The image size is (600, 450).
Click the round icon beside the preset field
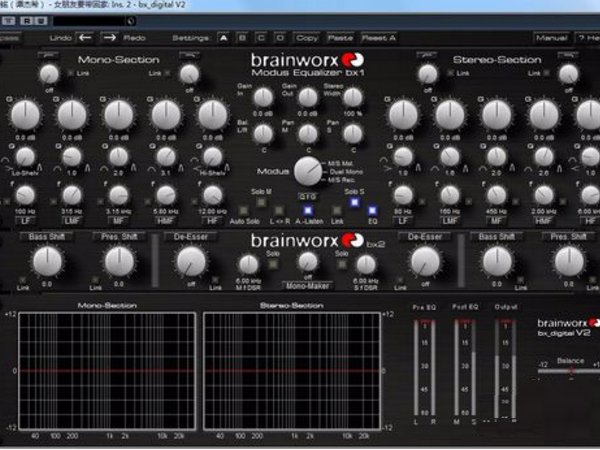[x=131, y=21]
